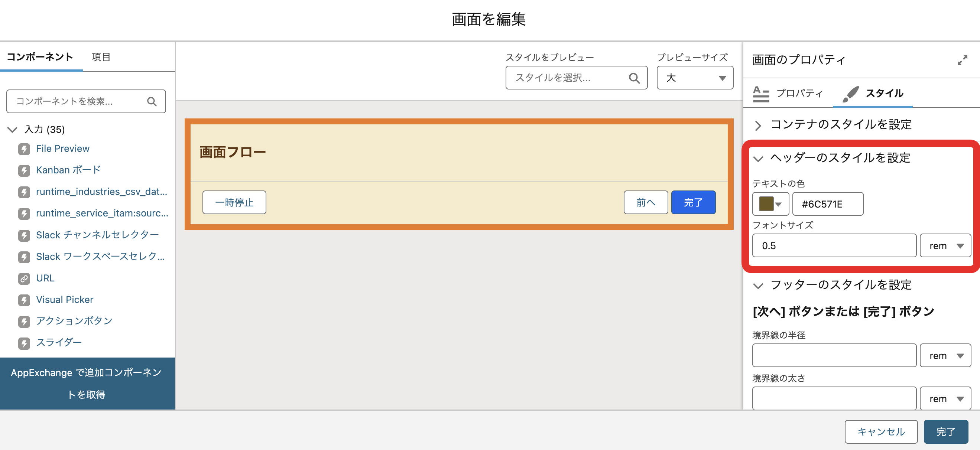Open the text color swatch picker
The image size is (980, 450).
[770, 204]
